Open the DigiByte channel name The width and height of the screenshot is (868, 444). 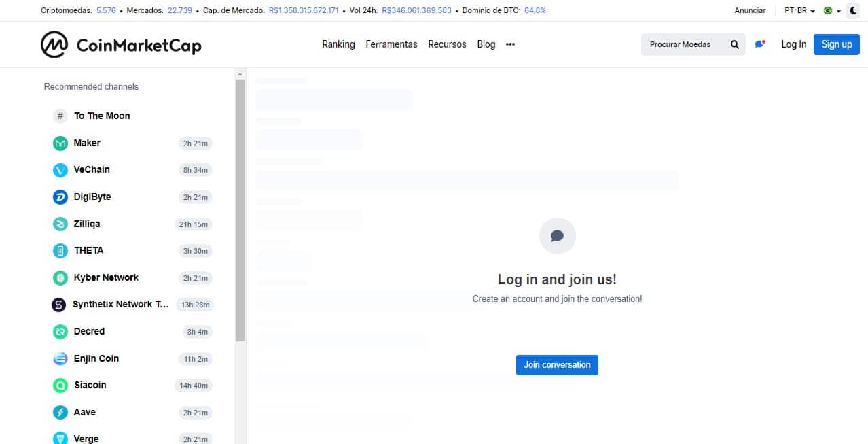92,197
